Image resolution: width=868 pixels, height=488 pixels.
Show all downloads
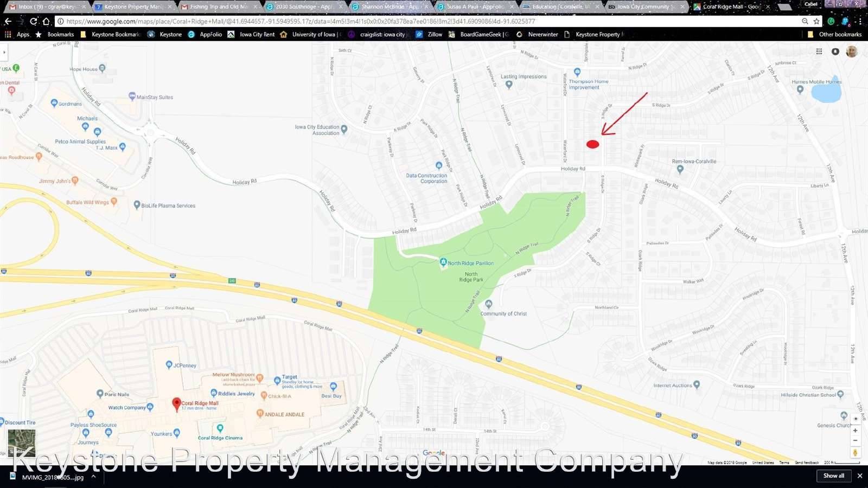pyautogui.click(x=834, y=476)
